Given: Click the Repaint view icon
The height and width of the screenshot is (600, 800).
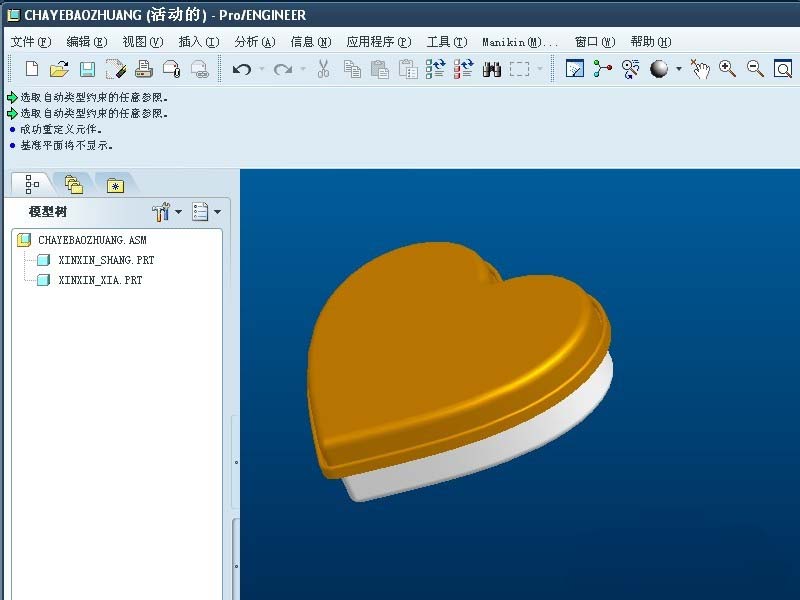Looking at the screenshot, I should (575, 68).
